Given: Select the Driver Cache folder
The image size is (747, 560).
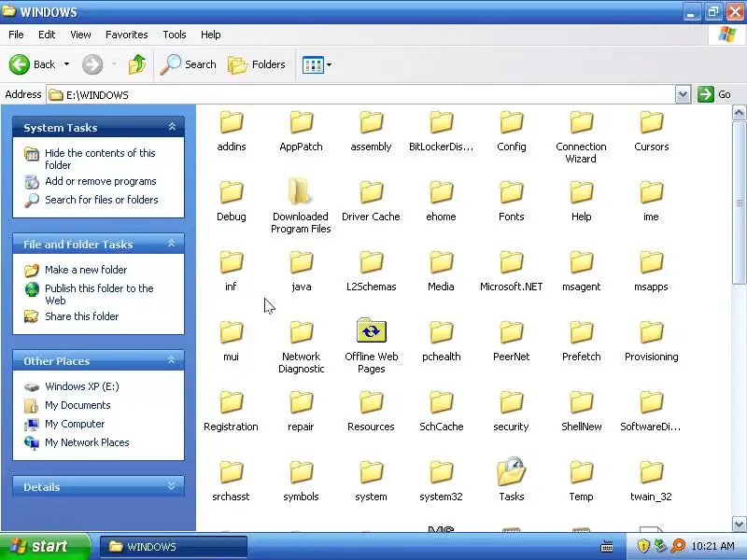Looking at the screenshot, I should click(x=371, y=202).
